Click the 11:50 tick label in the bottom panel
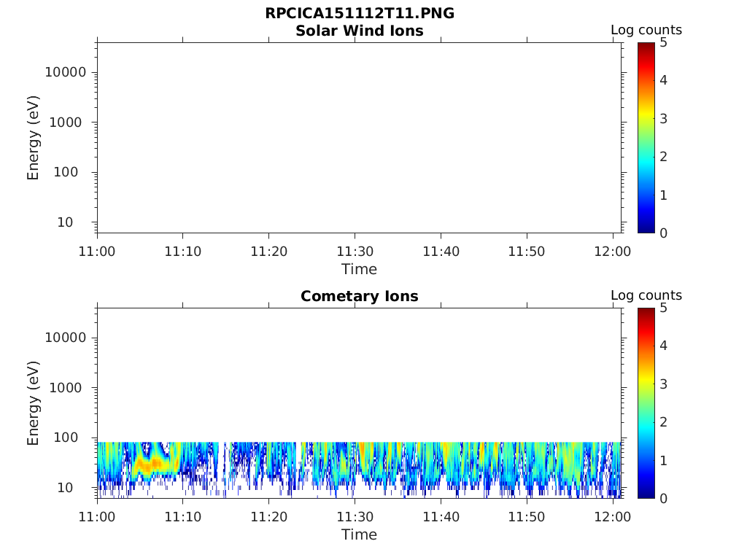Image resolution: width=747 pixels, height=560 pixels. [x=527, y=517]
